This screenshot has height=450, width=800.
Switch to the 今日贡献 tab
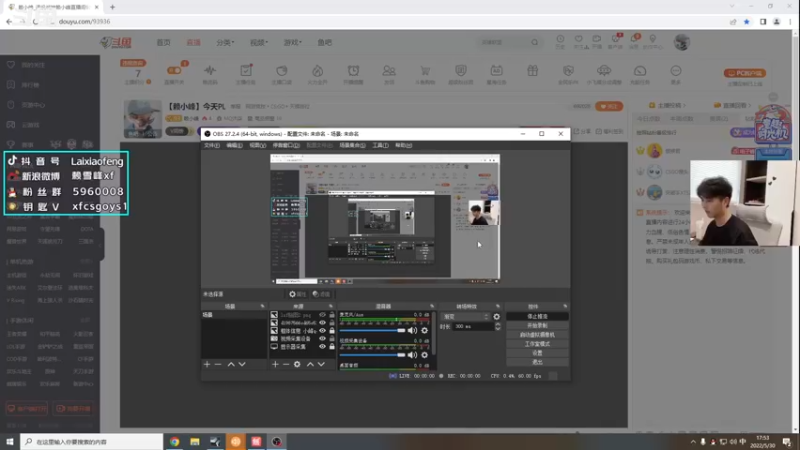[648, 119]
